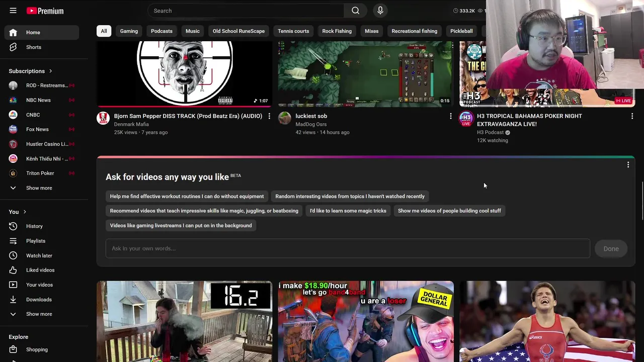The image size is (644, 362).
Task: Select the Recreational fishing chip
Action: 415,31
